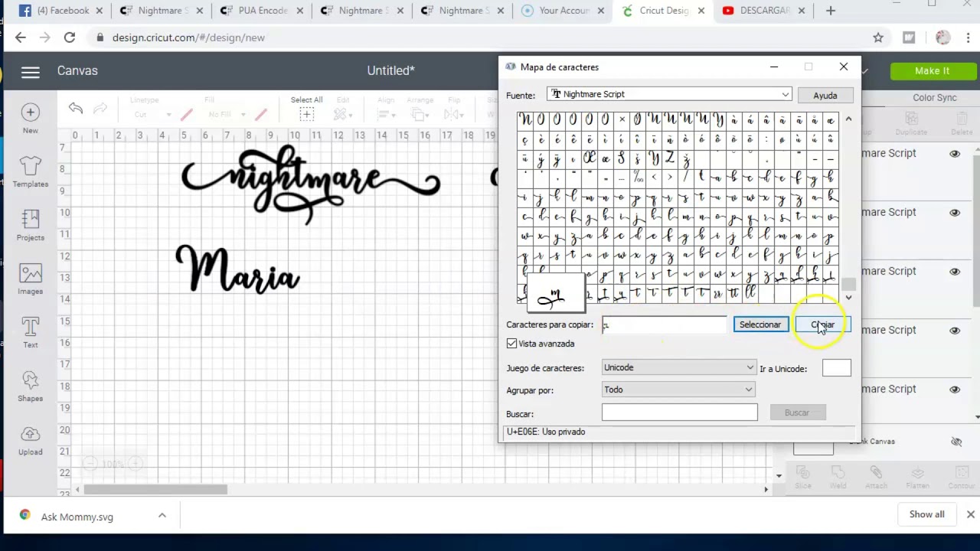Open the Projects panel
This screenshot has height=551, width=980.
tap(30, 219)
